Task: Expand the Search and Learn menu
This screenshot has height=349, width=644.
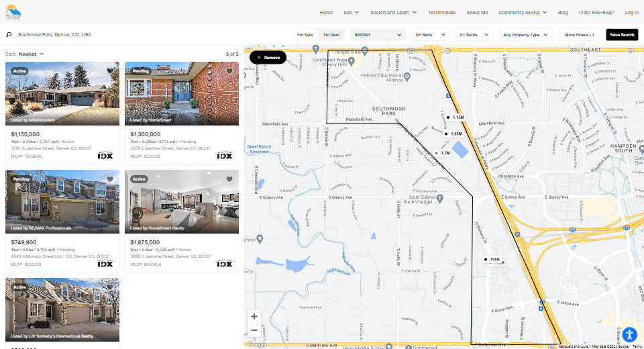Action: [x=393, y=12]
